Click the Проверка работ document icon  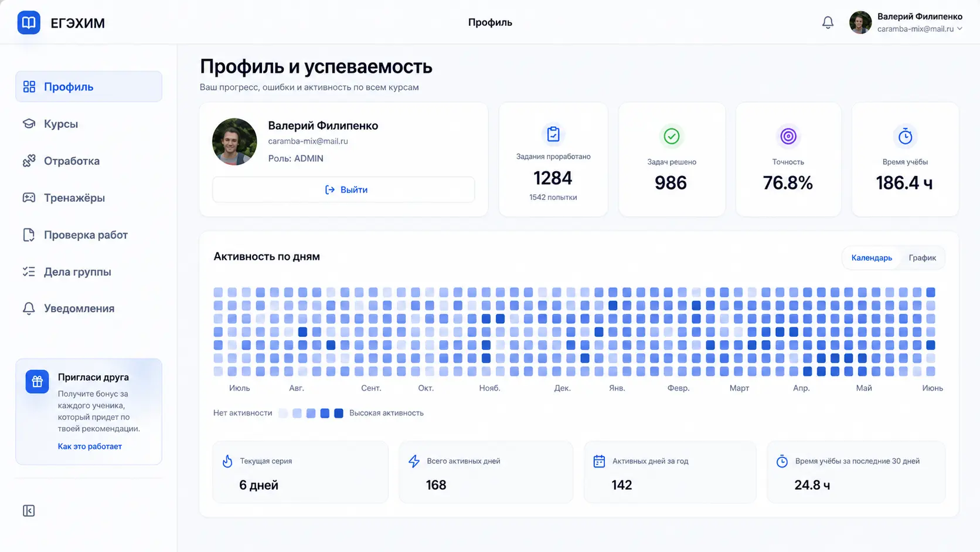29,235
